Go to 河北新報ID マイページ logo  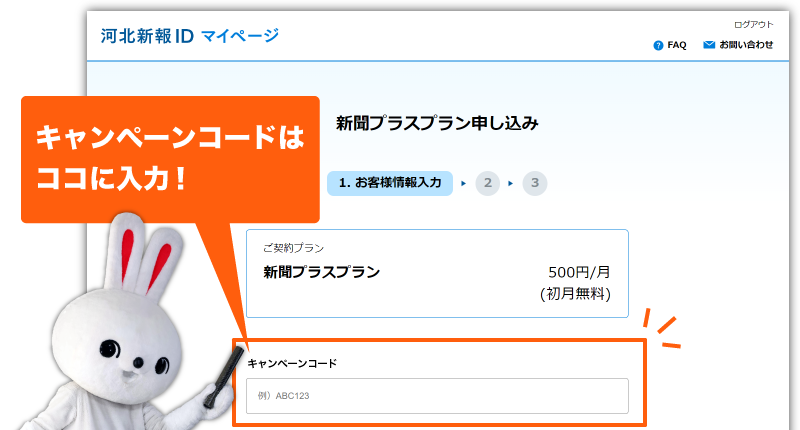pyautogui.click(x=189, y=37)
